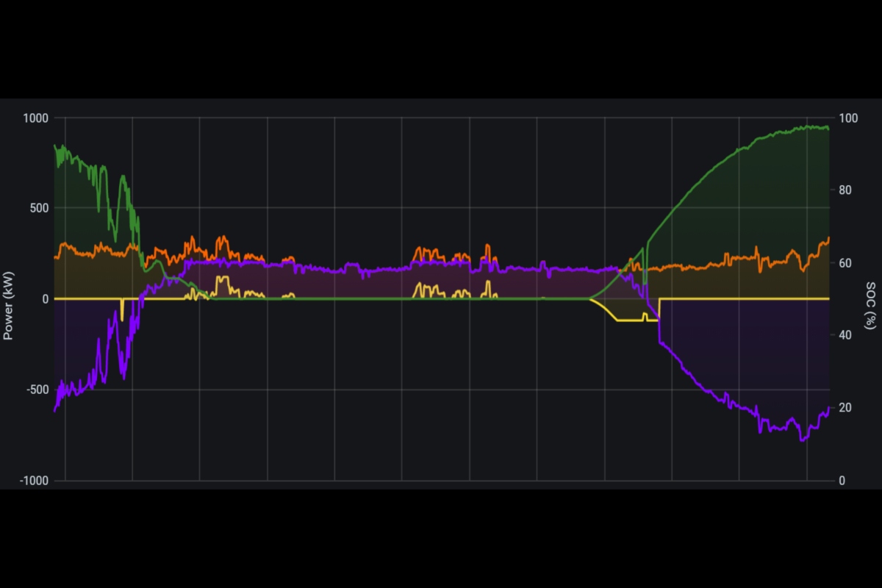Click the 0 tick label on SOC axis
The width and height of the screenshot is (882, 588).
pyautogui.click(x=842, y=481)
